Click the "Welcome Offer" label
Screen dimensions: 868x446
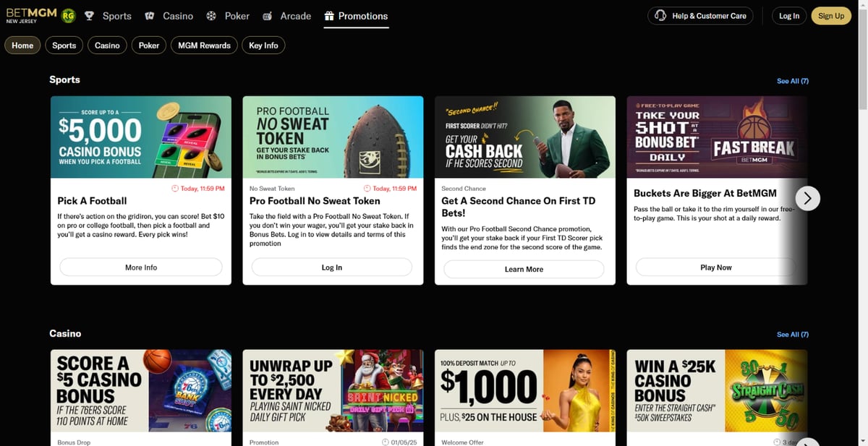coord(463,442)
